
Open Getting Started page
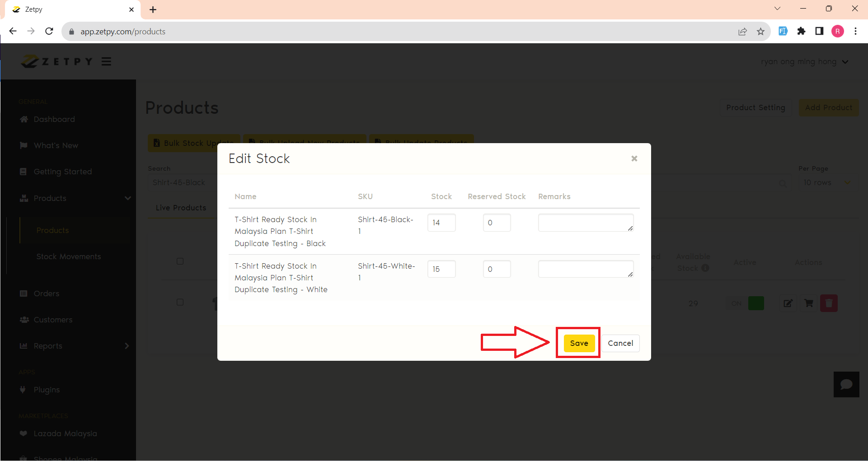click(62, 172)
